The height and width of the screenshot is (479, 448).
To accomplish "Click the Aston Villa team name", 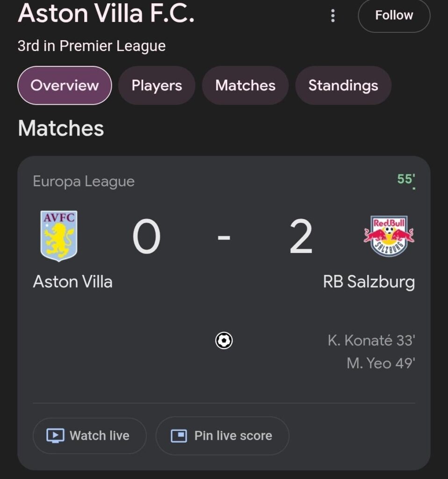I will 73,282.
